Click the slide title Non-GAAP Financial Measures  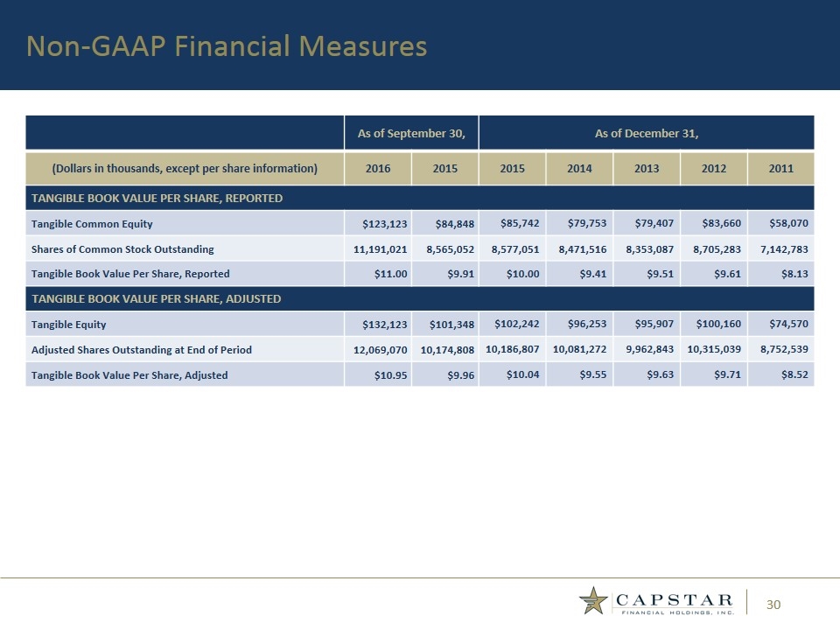(227, 45)
